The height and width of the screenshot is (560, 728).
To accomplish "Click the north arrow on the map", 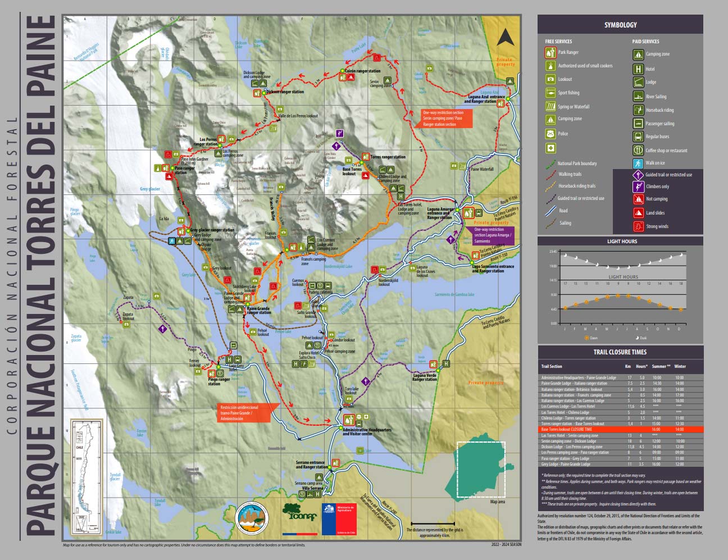I will (506, 37).
